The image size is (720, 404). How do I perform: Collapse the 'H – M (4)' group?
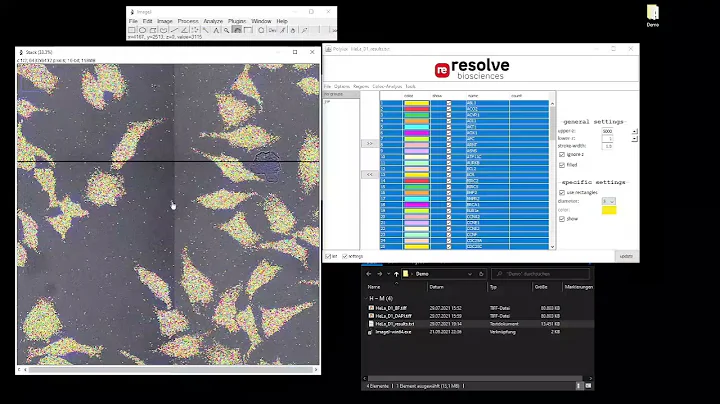click(367, 298)
